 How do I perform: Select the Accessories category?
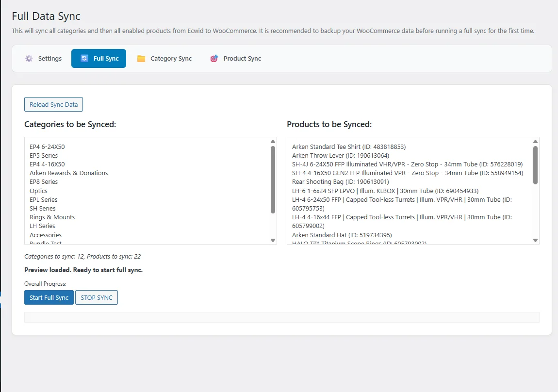[x=46, y=235]
